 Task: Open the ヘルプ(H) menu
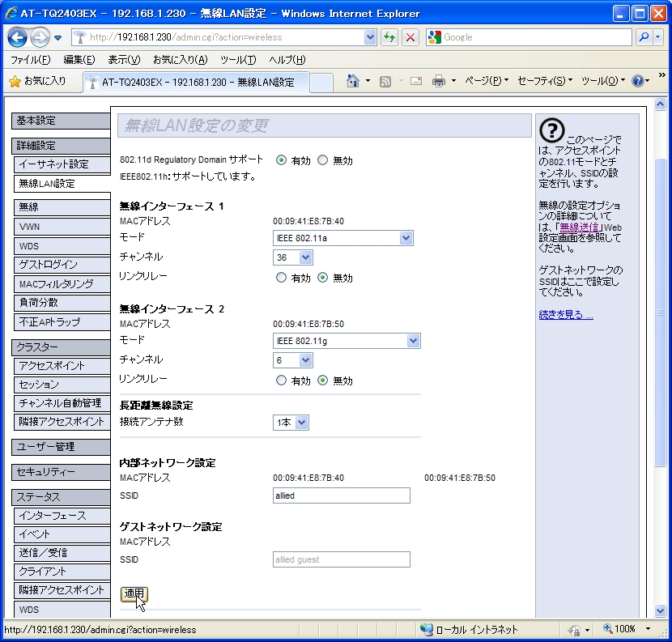pos(287,60)
